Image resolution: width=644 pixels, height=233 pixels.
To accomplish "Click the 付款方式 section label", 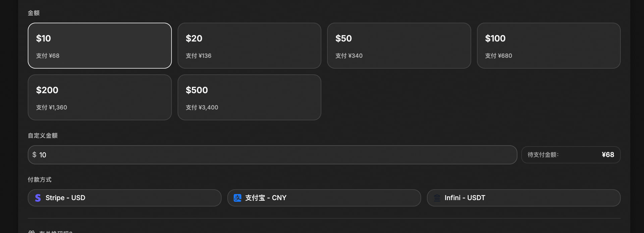I will tap(40, 180).
